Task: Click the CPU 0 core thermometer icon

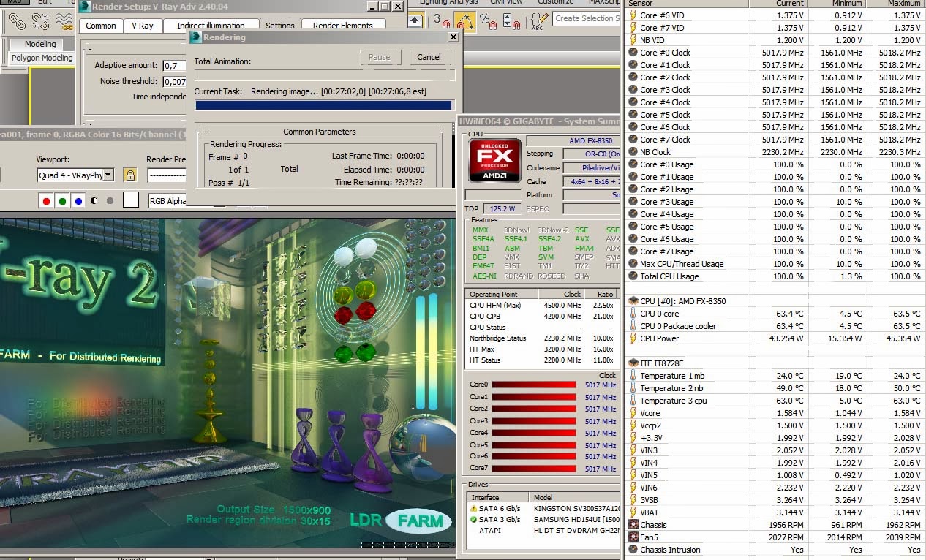Action: point(633,314)
